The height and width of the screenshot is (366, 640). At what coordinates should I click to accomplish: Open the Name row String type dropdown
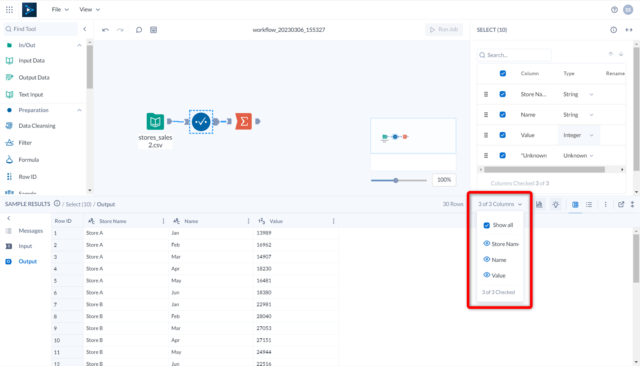coord(578,115)
